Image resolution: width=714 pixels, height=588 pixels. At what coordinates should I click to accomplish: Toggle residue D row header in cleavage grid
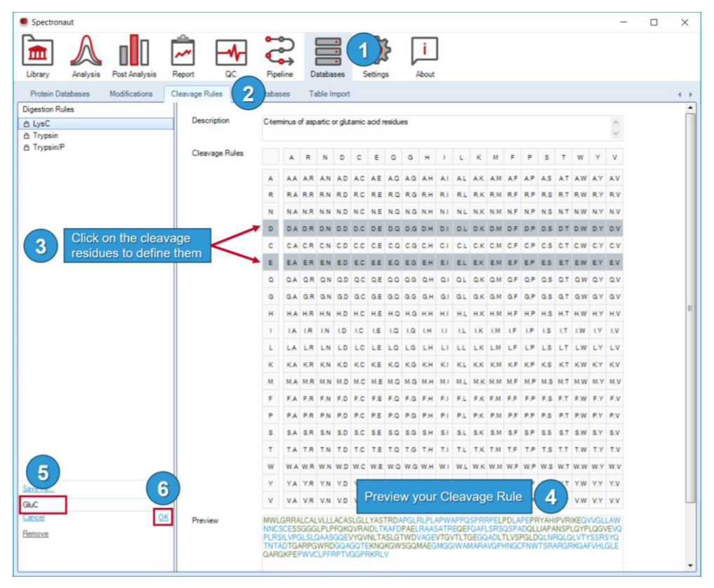pos(270,229)
